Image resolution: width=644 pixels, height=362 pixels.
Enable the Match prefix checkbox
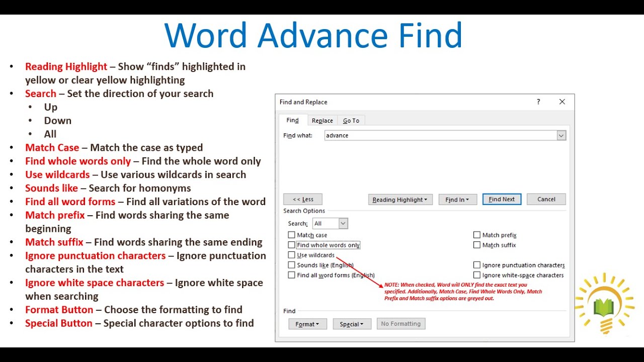pos(477,235)
